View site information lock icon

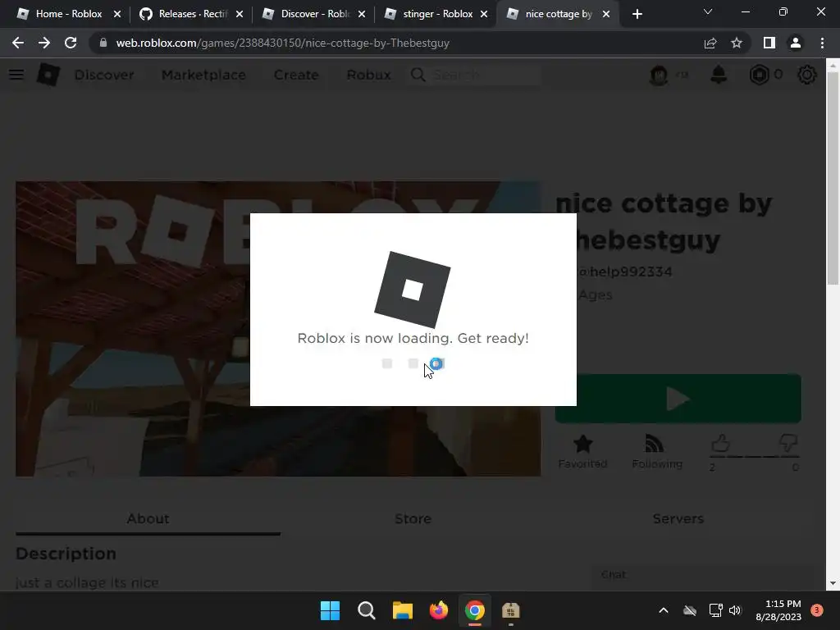click(x=103, y=43)
